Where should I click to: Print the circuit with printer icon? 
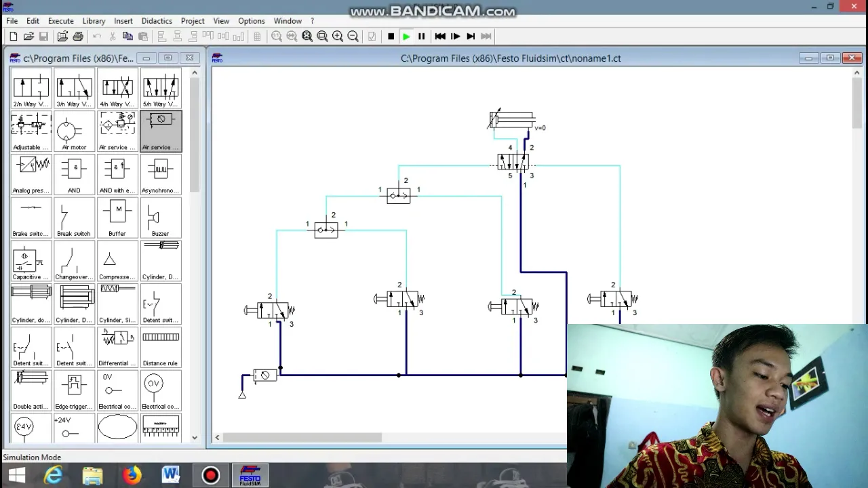(x=78, y=37)
